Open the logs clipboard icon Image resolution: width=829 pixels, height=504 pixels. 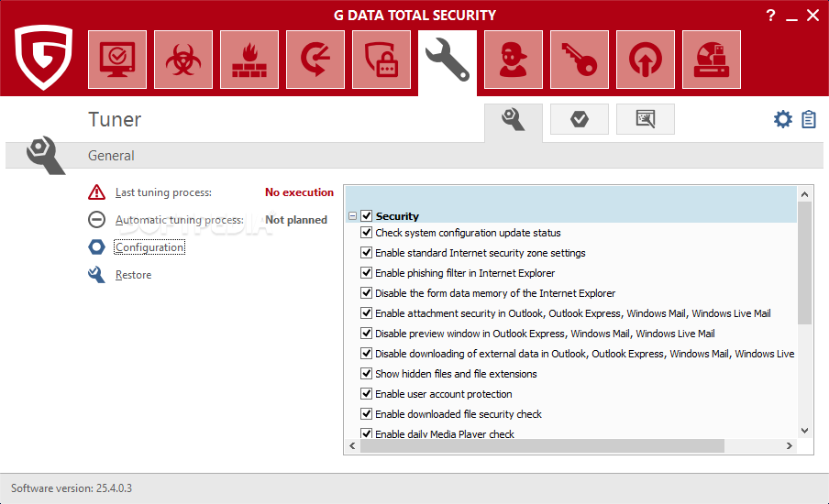tap(809, 119)
